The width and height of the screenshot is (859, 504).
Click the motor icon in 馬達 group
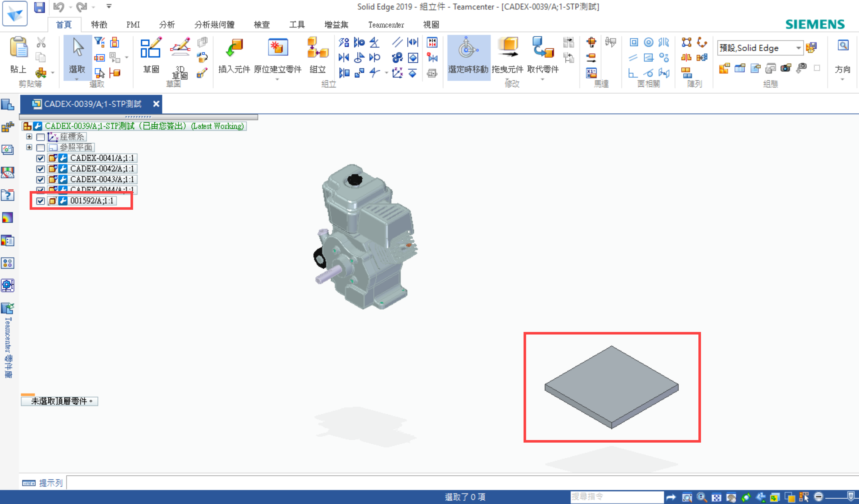click(x=591, y=42)
